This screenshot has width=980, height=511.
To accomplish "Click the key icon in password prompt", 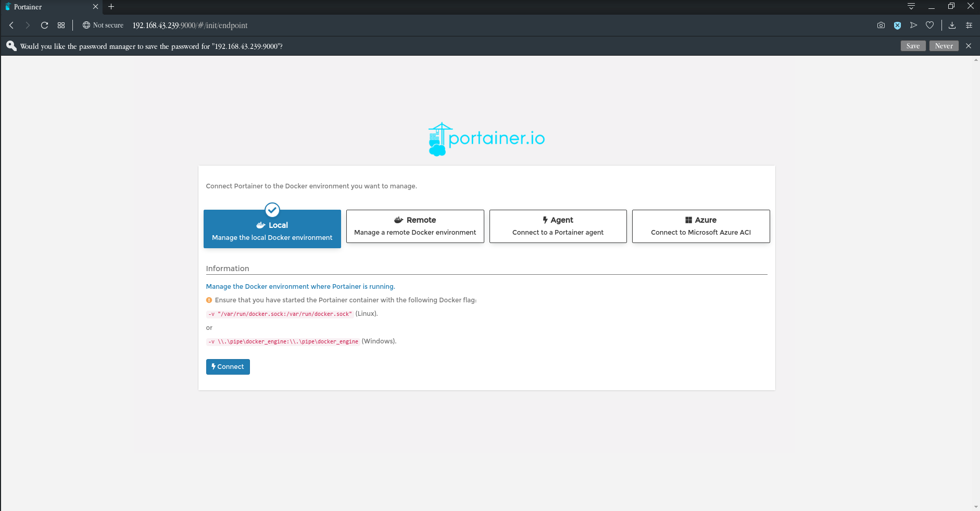I will pyautogui.click(x=11, y=46).
